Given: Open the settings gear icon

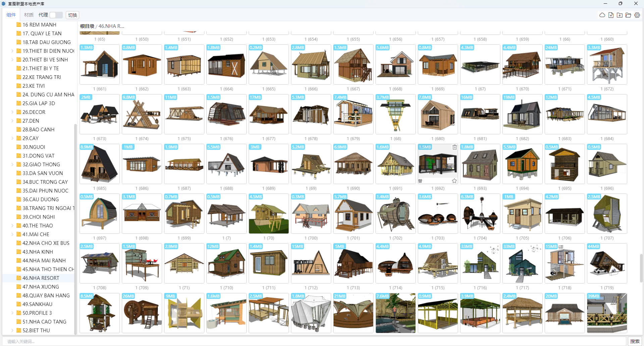Looking at the screenshot, I should [637, 15].
